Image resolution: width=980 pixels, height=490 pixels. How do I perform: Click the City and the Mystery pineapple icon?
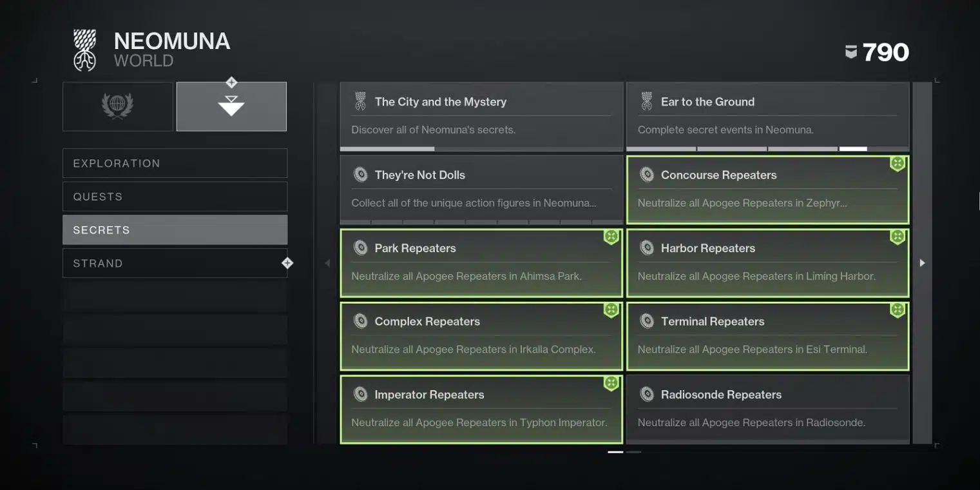(x=360, y=101)
